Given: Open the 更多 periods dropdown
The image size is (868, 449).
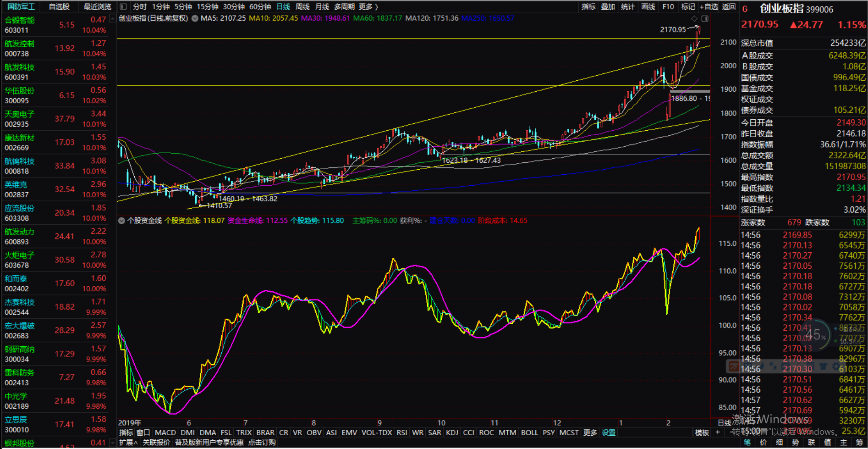Looking at the screenshot, I should [368, 6].
